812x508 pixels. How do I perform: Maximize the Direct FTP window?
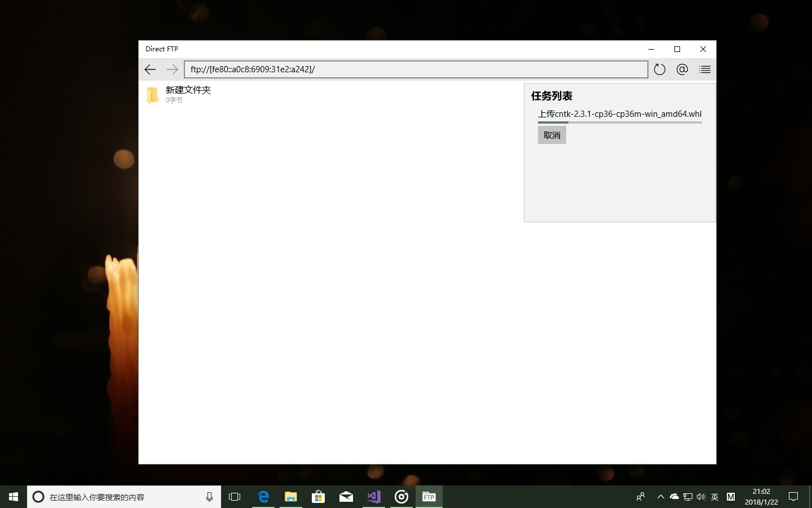[677, 49]
